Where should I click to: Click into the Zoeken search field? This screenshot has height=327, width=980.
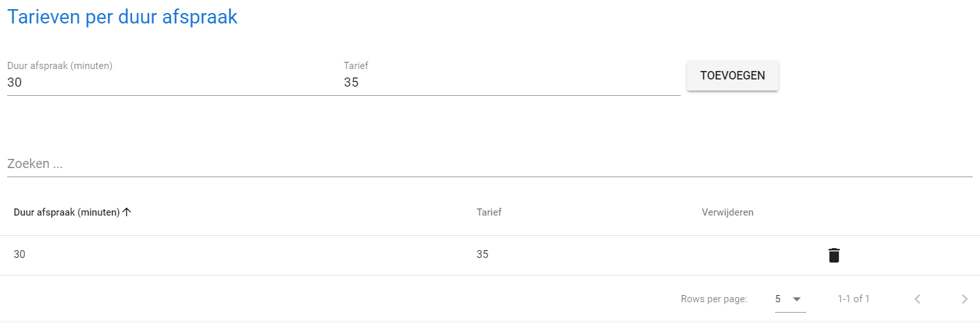click(489, 164)
